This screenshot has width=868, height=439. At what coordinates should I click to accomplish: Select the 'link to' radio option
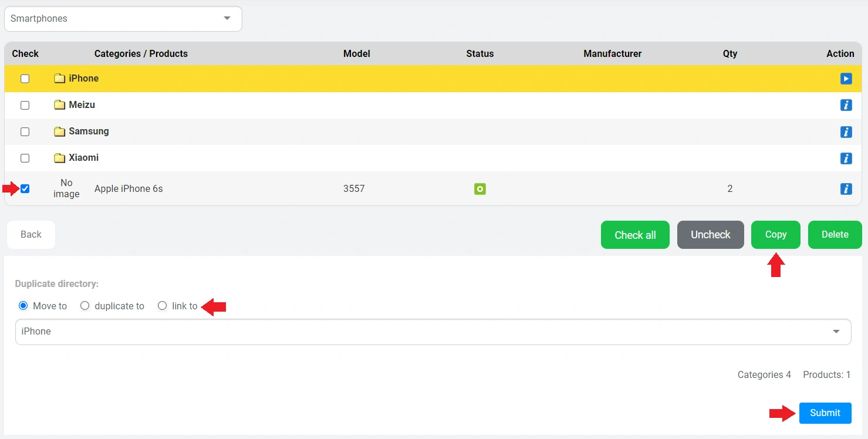(x=163, y=306)
